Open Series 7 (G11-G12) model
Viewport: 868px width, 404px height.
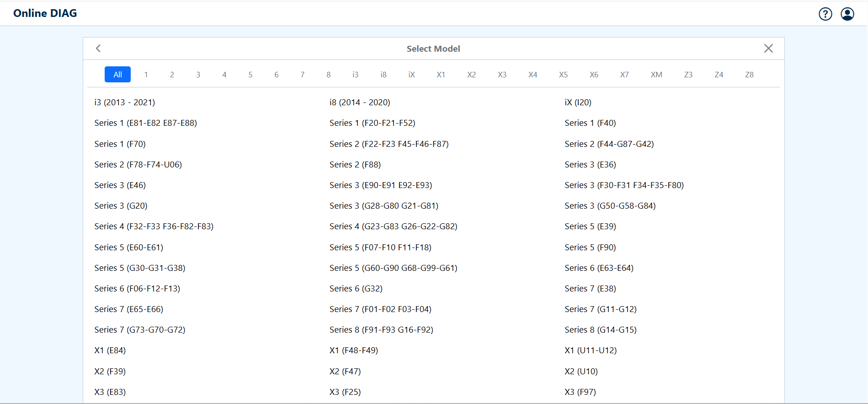click(600, 309)
